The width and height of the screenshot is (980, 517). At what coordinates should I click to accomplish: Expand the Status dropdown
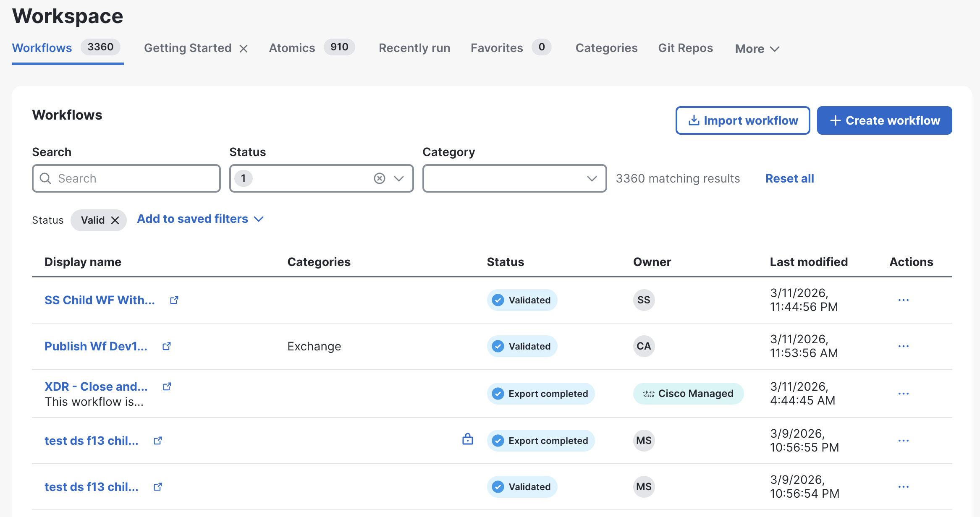coord(399,178)
